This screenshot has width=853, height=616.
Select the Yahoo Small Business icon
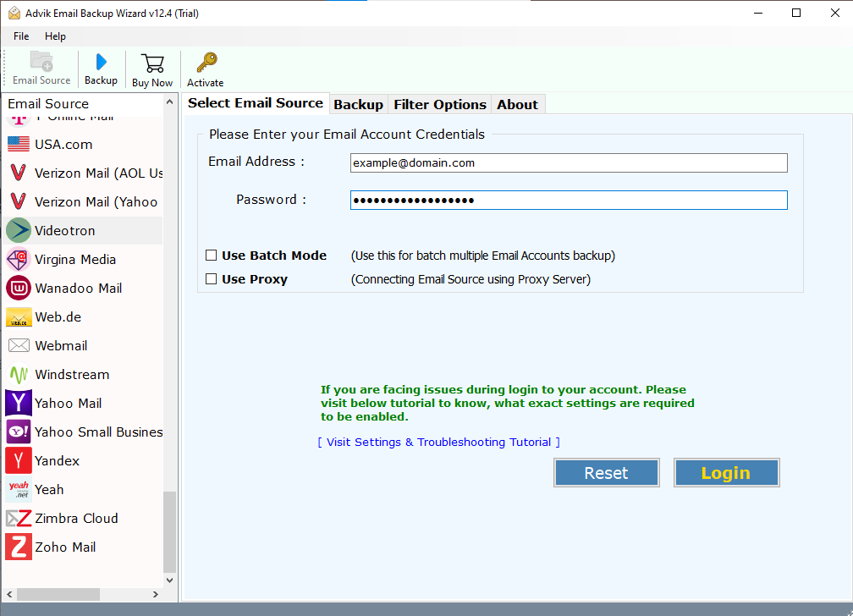(x=19, y=432)
